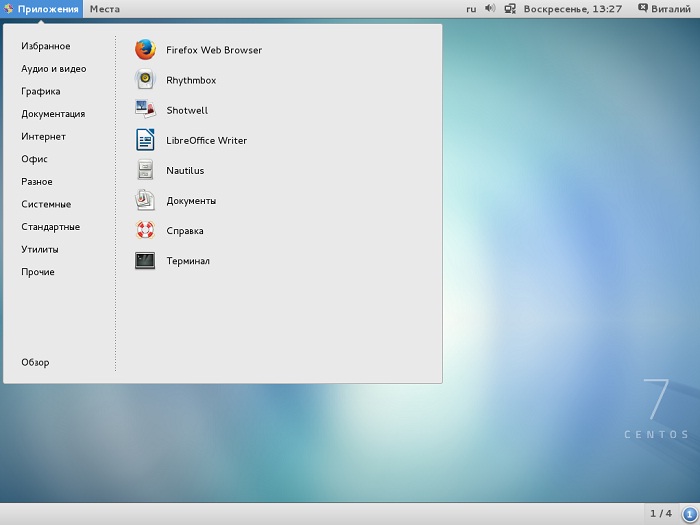Click the Терминал label
This screenshot has height=525, width=700.
[188, 261]
